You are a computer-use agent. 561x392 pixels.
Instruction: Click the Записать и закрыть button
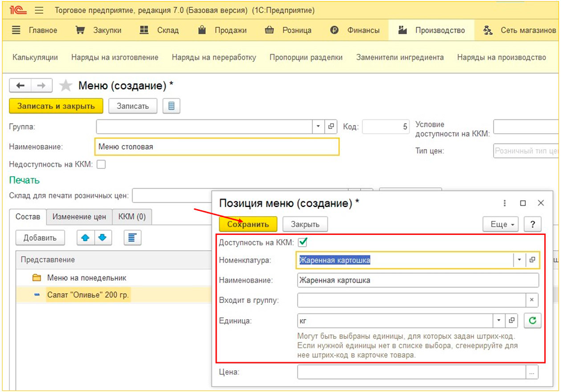tap(56, 106)
